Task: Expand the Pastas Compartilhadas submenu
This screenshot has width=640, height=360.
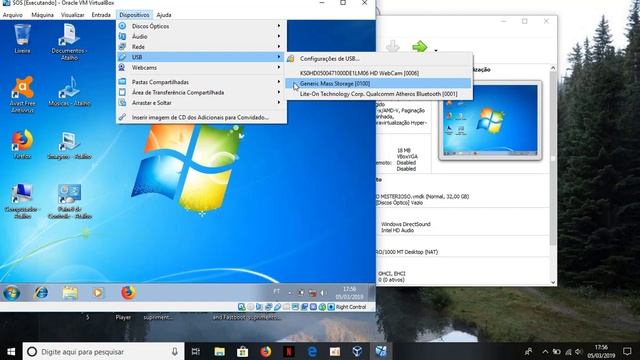Action: (x=201, y=82)
